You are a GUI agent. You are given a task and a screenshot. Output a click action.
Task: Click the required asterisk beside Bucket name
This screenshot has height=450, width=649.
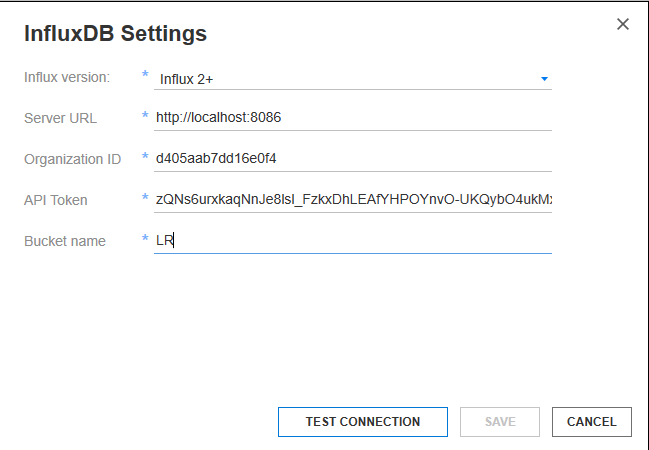145,240
